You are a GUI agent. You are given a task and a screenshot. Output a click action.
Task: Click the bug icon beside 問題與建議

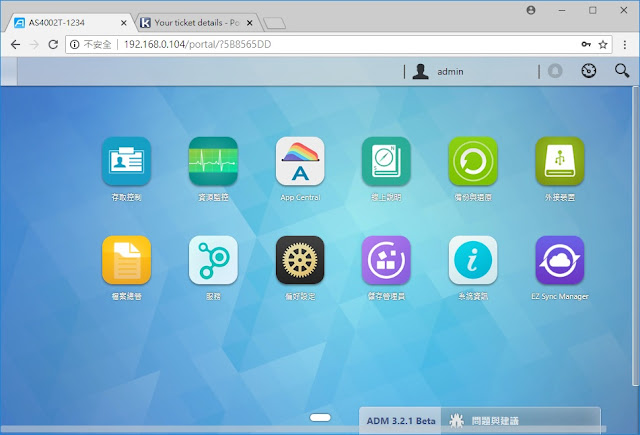click(456, 421)
